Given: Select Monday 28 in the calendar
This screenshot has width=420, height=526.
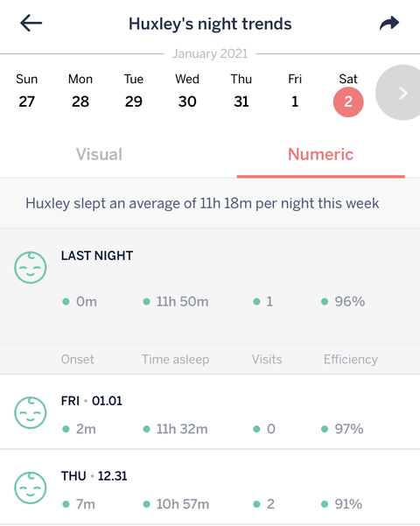Looking at the screenshot, I should click(x=80, y=91).
